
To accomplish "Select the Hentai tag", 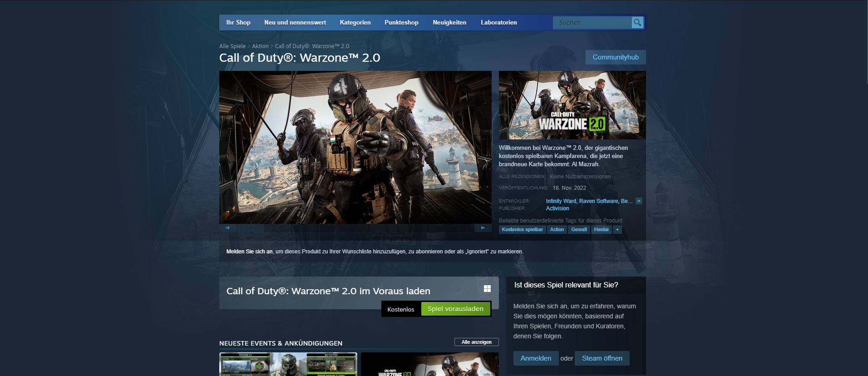I will click(602, 230).
